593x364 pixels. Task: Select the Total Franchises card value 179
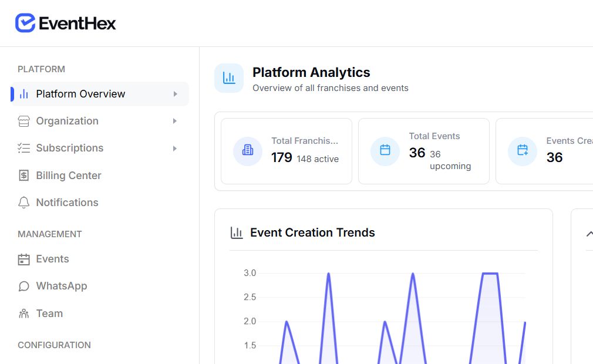[x=282, y=157]
